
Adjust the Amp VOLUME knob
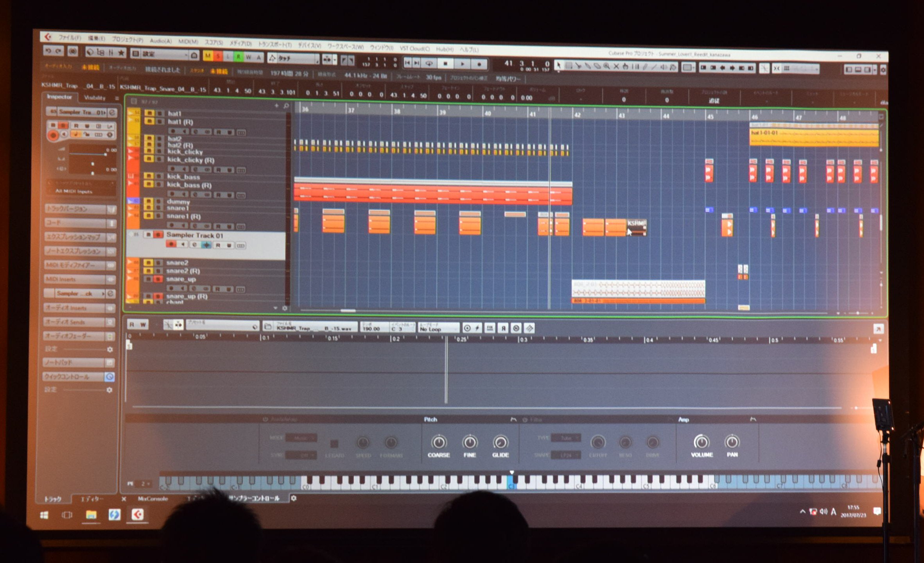click(701, 442)
